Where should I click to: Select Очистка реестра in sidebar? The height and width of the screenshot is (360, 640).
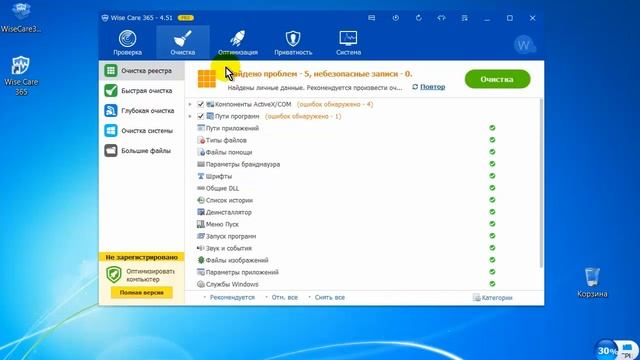[x=142, y=71]
